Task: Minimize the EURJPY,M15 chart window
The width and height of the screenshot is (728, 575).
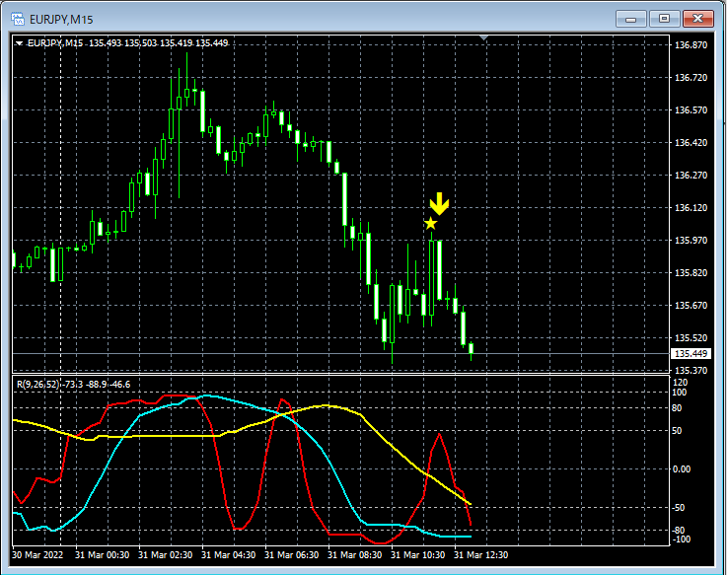Action: coord(630,19)
